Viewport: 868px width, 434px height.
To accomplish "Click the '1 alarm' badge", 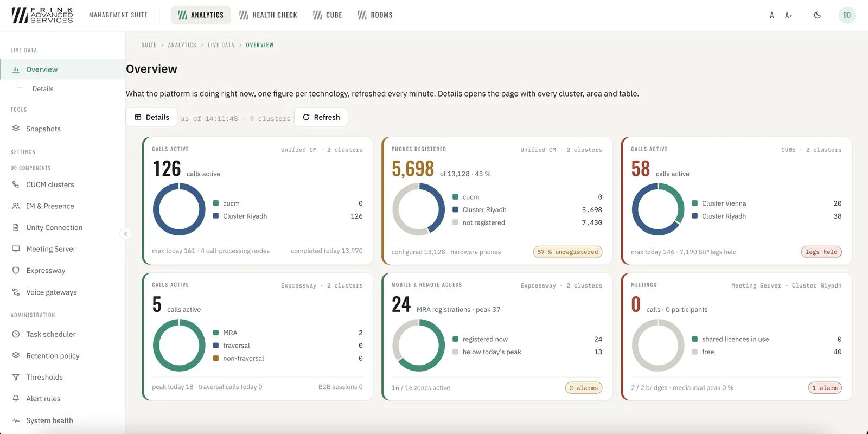I will tap(825, 388).
